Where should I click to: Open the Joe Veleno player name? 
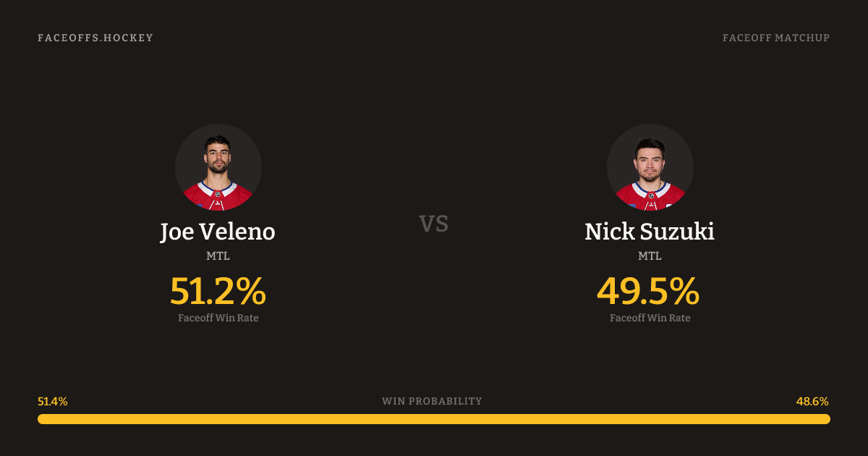click(x=218, y=232)
